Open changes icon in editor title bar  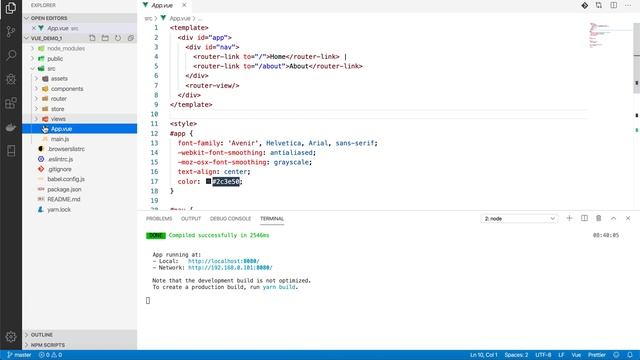tap(599, 5)
